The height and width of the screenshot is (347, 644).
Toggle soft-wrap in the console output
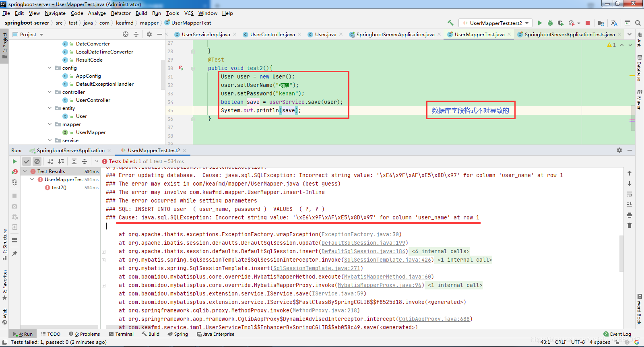pos(630,194)
